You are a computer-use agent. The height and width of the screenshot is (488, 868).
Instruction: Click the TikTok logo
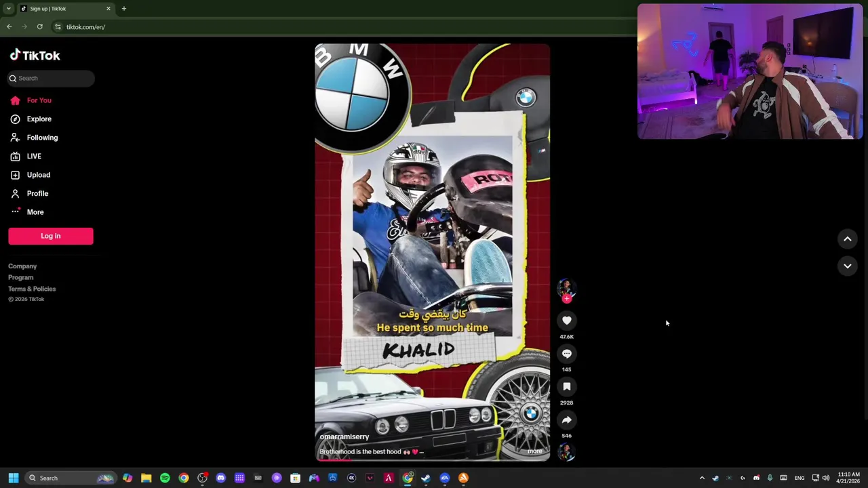pos(35,56)
